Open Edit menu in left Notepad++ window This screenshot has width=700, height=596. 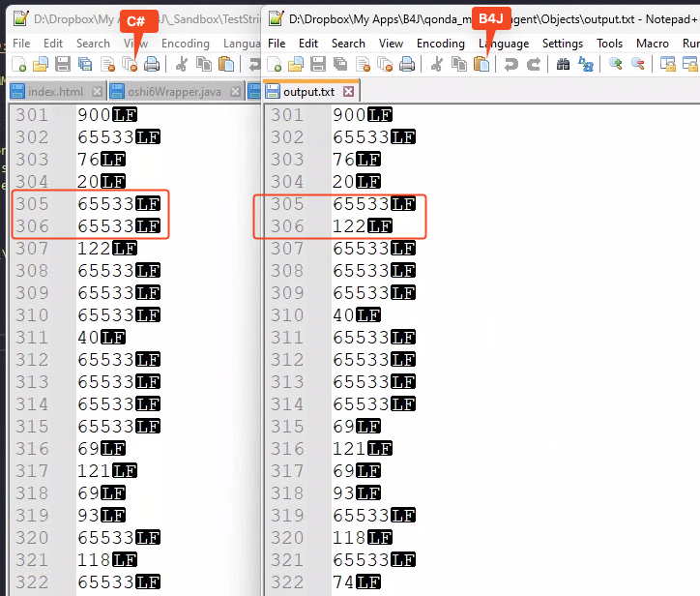pyautogui.click(x=53, y=44)
